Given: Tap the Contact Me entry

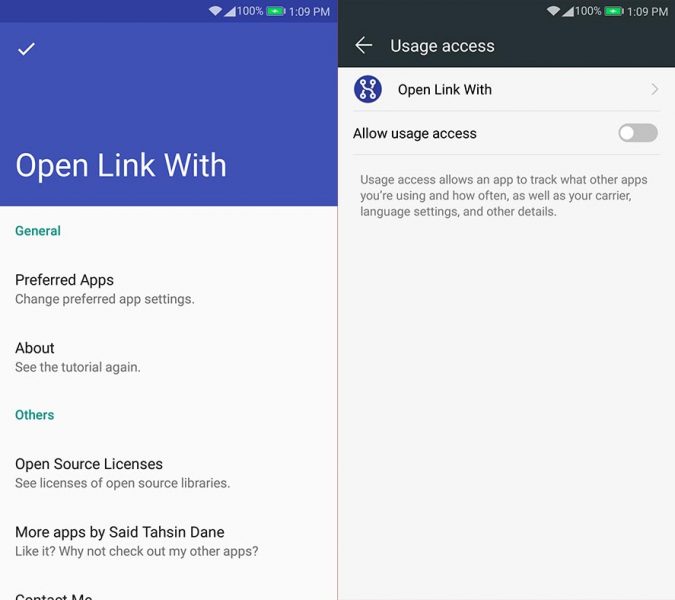Looking at the screenshot, I should (x=54, y=594).
